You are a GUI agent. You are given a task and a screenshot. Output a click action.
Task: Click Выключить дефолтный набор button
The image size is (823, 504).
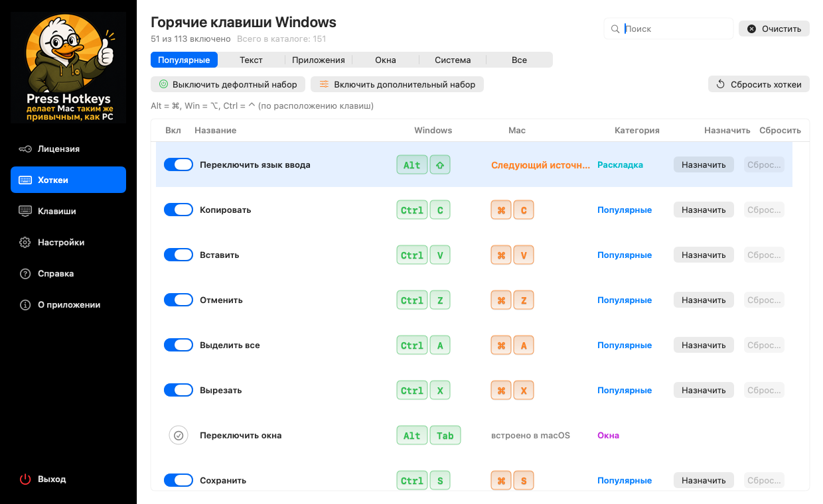(228, 84)
